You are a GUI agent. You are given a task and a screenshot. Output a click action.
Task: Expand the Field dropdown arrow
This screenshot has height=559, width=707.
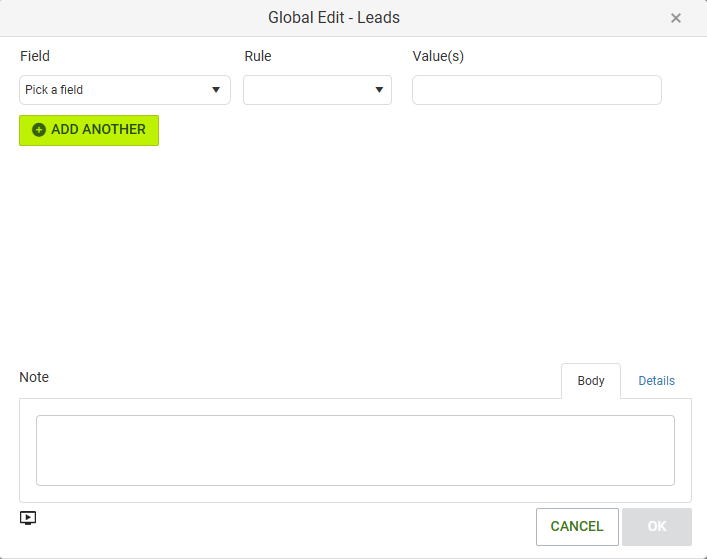pyautogui.click(x=216, y=90)
